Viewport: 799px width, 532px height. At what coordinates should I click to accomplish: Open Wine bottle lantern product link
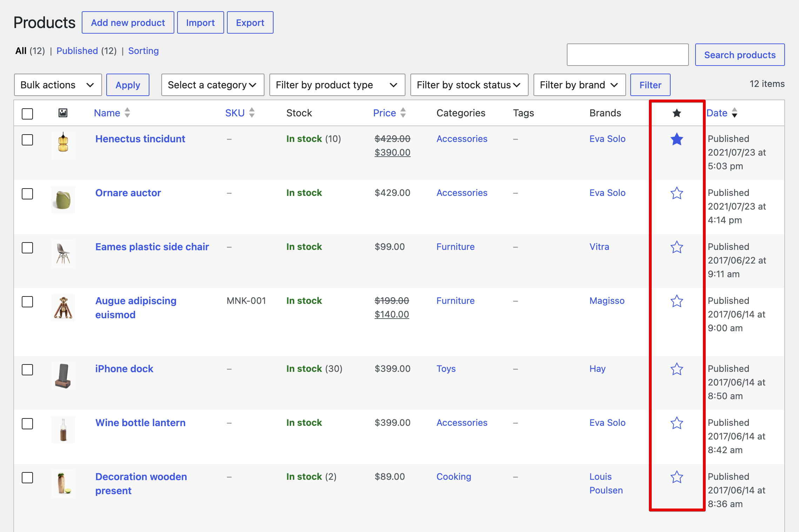tap(140, 423)
